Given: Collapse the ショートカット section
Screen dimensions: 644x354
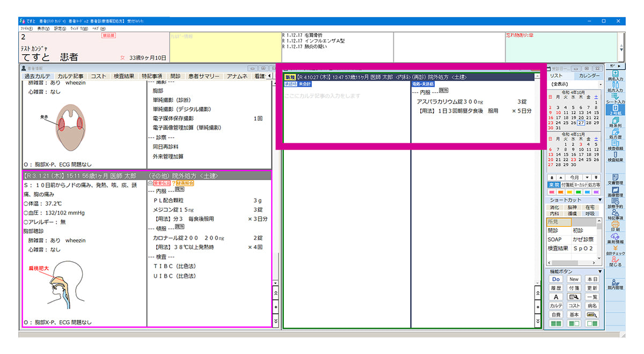Looking at the screenshot, I should click(600, 200).
